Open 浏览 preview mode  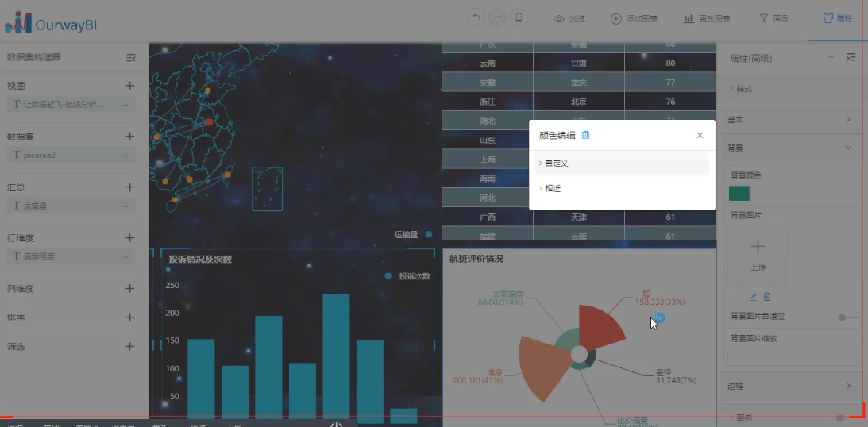pos(569,19)
